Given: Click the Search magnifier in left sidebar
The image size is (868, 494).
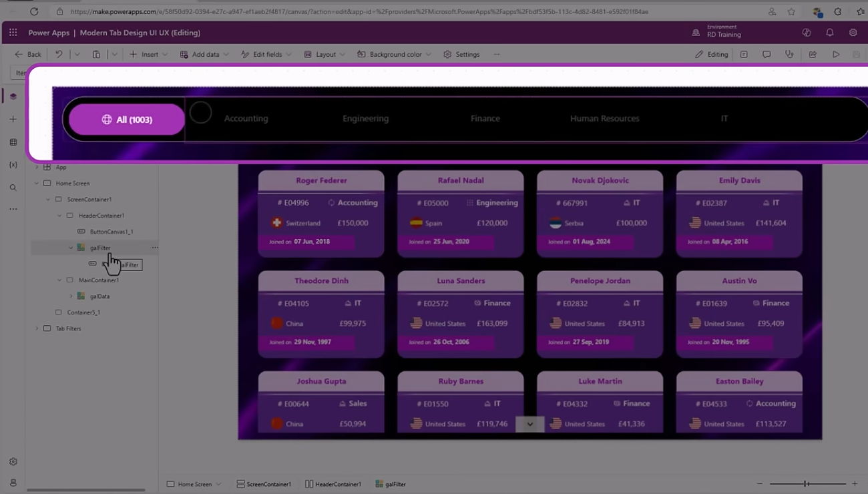Looking at the screenshot, I should [13, 188].
